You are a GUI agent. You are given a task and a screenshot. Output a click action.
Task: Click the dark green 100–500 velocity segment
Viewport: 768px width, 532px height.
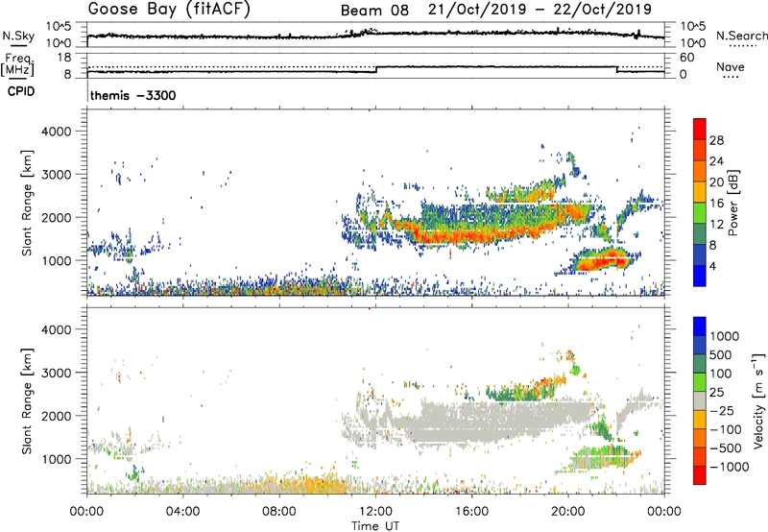pyautogui.click(x=700, y=364)
